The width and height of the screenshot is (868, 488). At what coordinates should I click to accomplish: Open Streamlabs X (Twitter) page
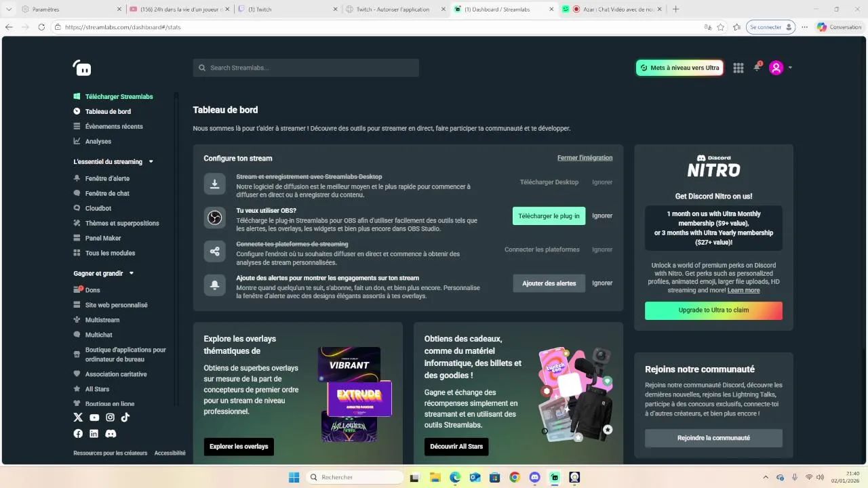[x=78, y=418]
